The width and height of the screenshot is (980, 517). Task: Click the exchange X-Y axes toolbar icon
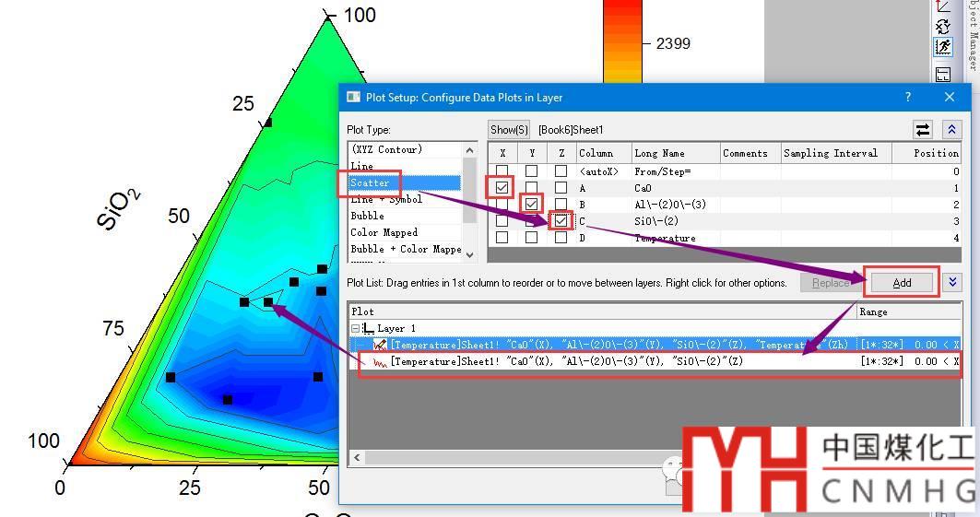coord(942,27)
